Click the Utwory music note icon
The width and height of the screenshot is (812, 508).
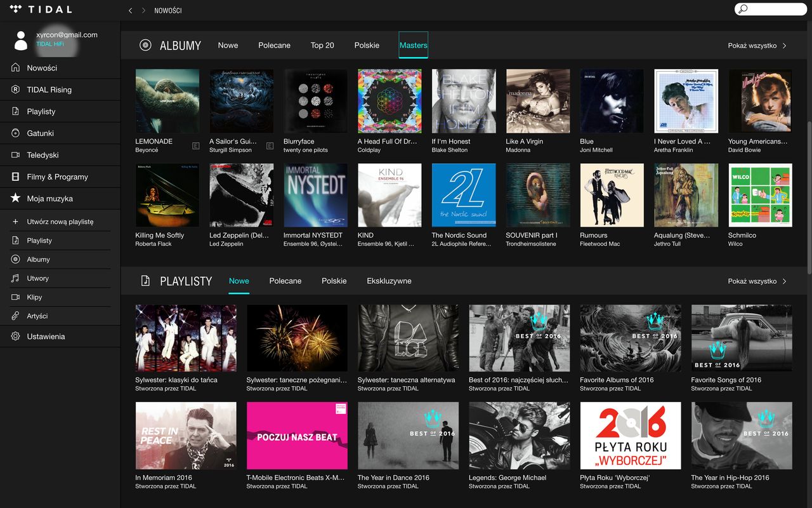(15, 278)
